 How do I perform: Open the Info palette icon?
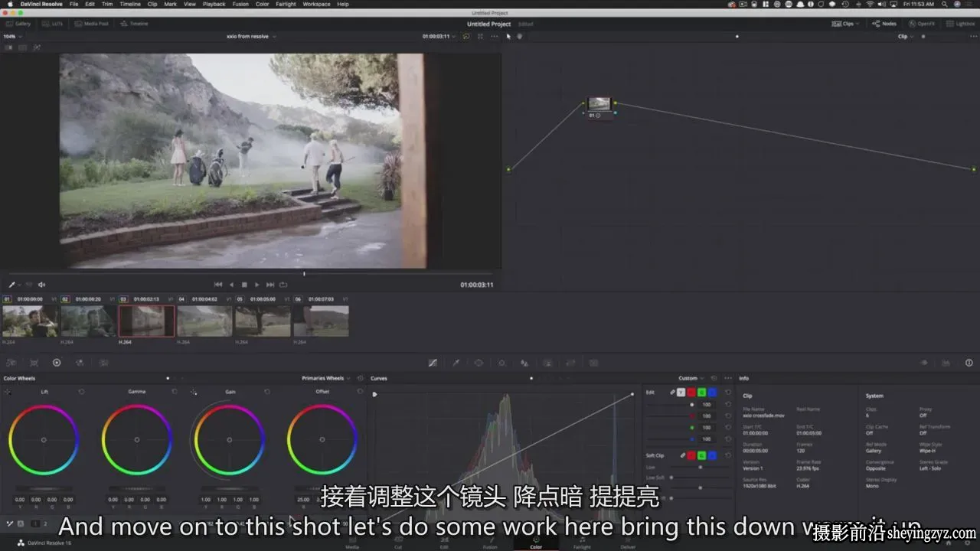tap(969, 363)
